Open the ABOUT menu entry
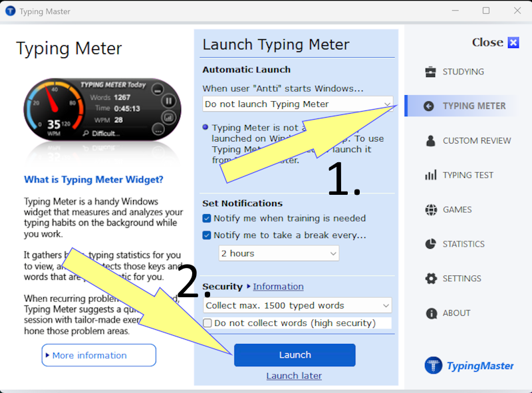 coord(456,313)
